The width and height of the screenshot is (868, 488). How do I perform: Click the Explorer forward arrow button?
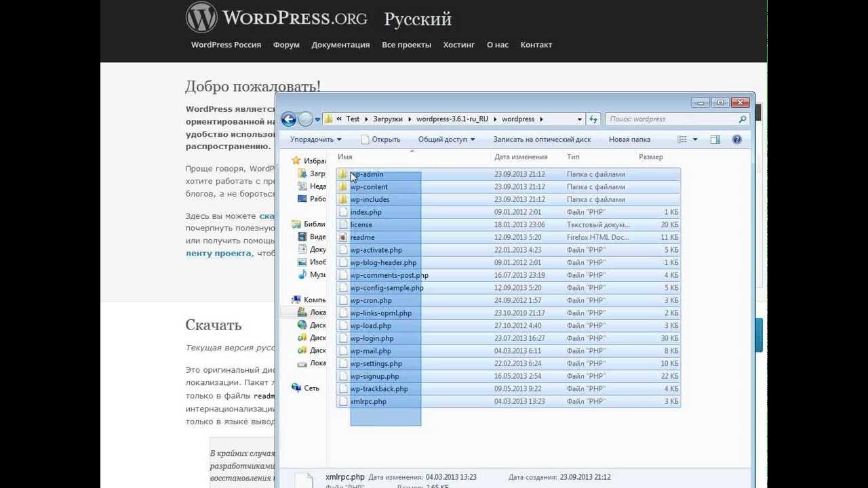306,119
